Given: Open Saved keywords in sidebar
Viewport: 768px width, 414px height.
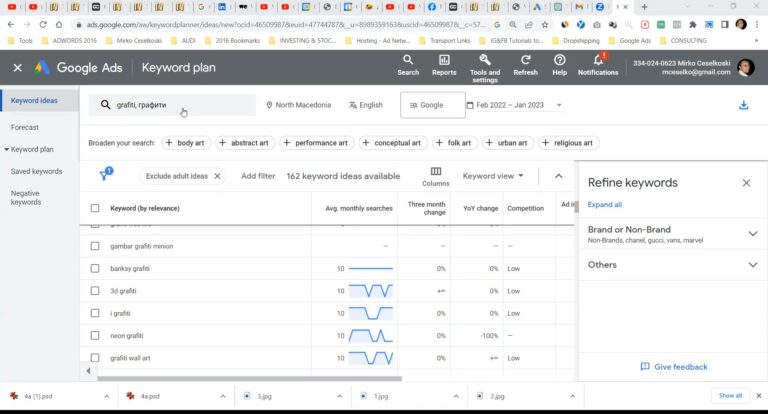Looking at the screenshot, I should click(36, 171).
